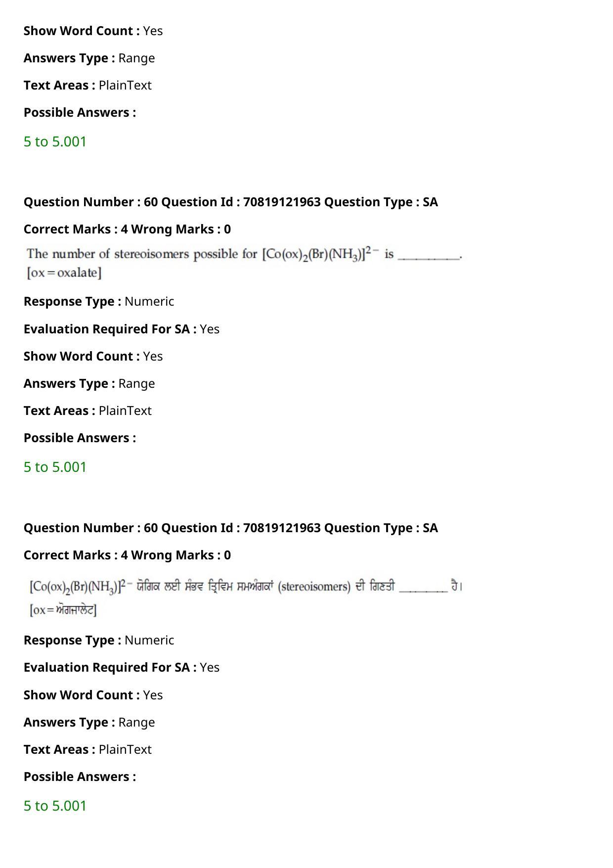Click first 'Possible Answers :' label

pos(80,112)
